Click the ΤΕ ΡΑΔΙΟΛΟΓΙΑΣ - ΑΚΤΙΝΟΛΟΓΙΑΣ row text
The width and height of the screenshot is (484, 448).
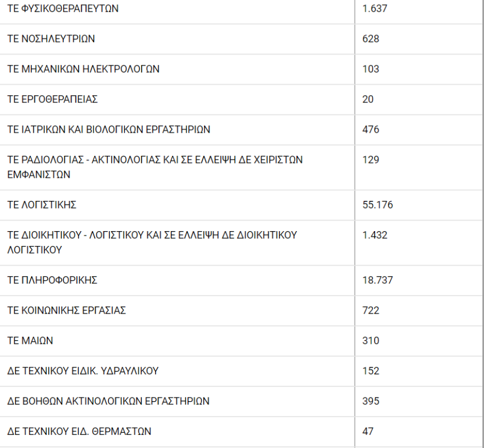pyautogui.click(x=155, y=160)
